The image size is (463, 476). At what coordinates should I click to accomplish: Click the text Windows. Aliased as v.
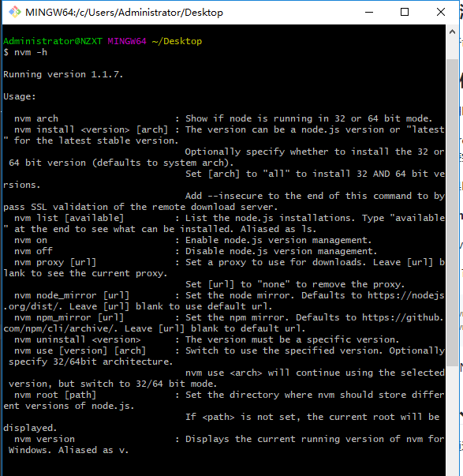[x=69, y=450]
